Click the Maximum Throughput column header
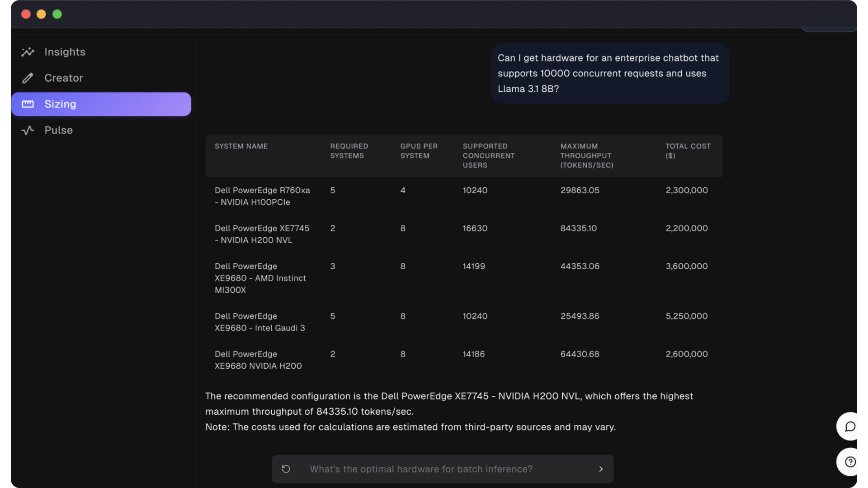This screenshot has width=868, height=488. click(x=587, y=155)
